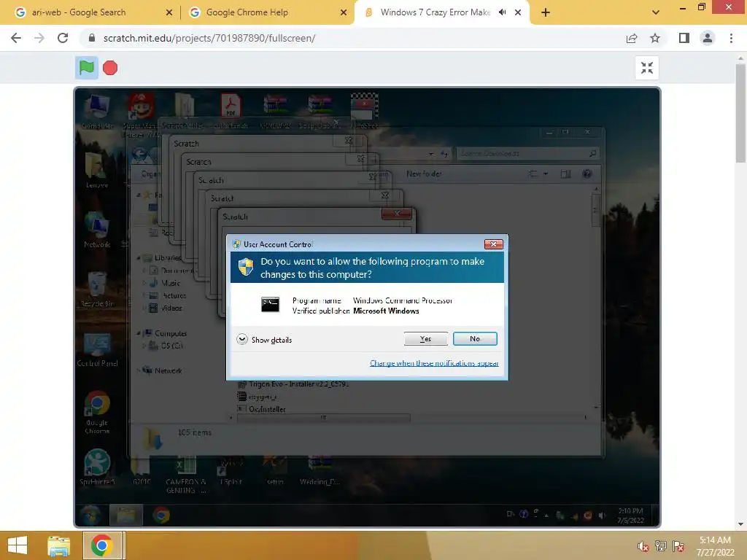This screenshot has height=560, width=747.
Task: Select Network in Explorer navigation tree
Action: [168, 370]
